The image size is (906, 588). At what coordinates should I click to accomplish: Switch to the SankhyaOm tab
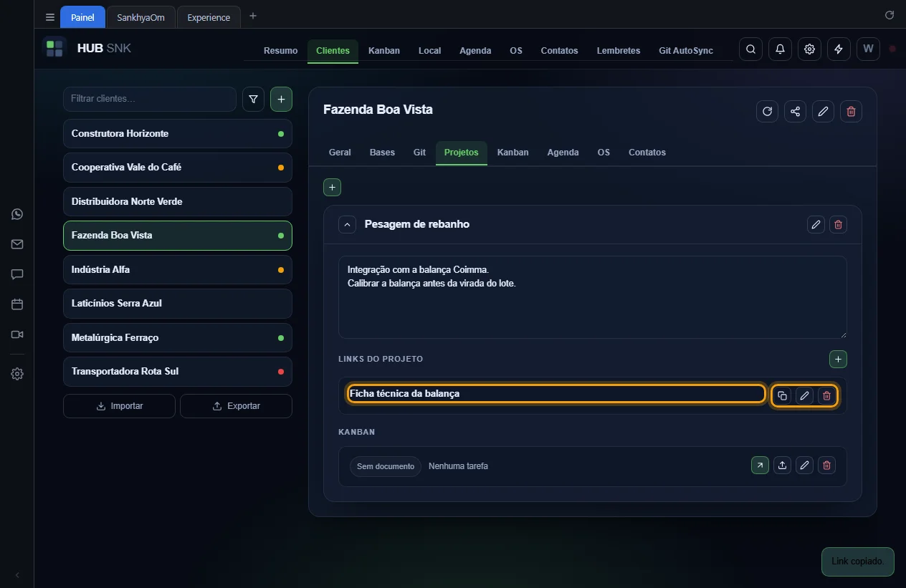tap(140, 17)
